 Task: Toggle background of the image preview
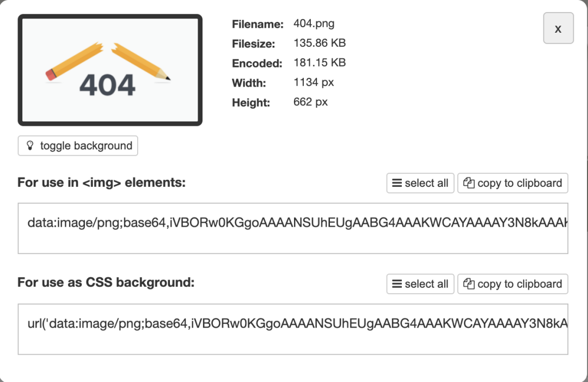pos(78,146)
